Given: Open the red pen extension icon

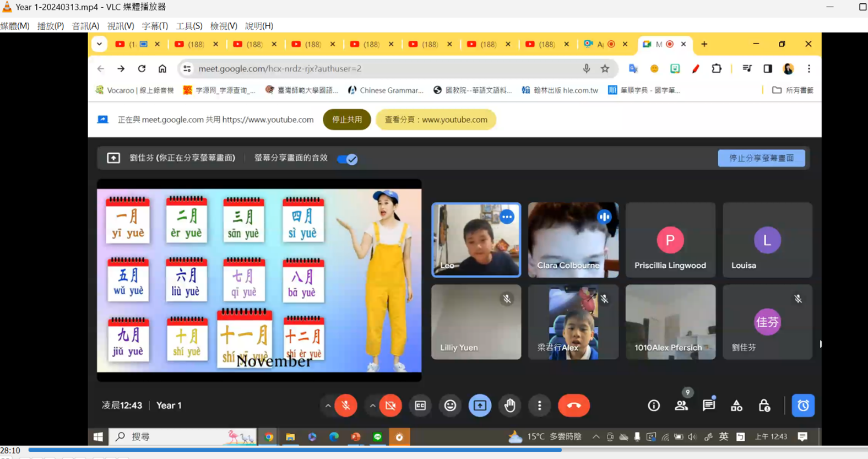Looking at the screenshot, I should pyautogui.click(x=696, y=69).
